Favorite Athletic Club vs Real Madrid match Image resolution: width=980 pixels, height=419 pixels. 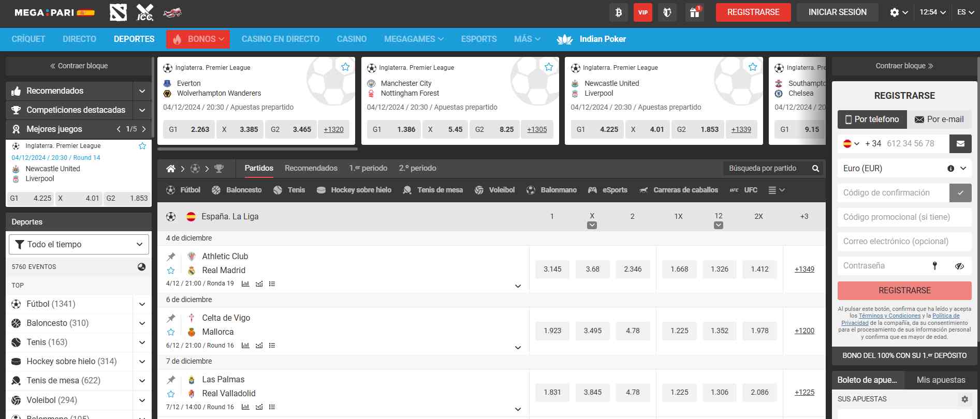(171, 271)
